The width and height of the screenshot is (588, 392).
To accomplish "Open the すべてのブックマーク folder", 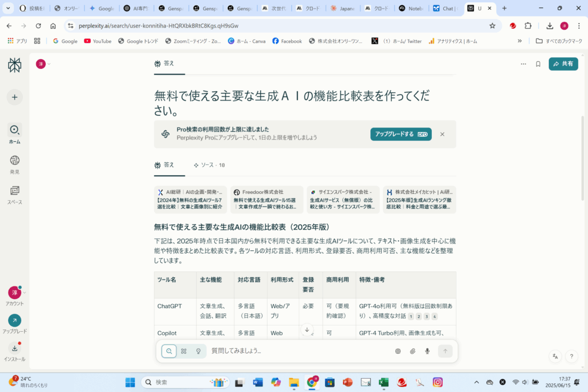I will [x=559, y=41].
